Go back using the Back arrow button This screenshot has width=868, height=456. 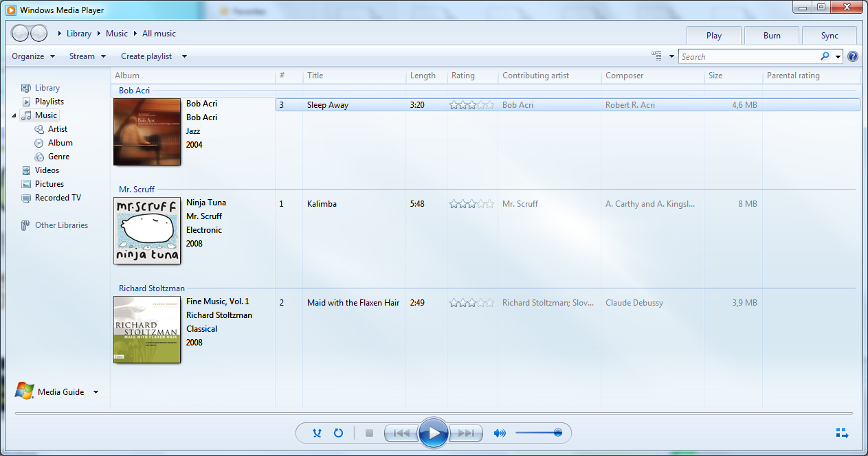tap(21, 33)
